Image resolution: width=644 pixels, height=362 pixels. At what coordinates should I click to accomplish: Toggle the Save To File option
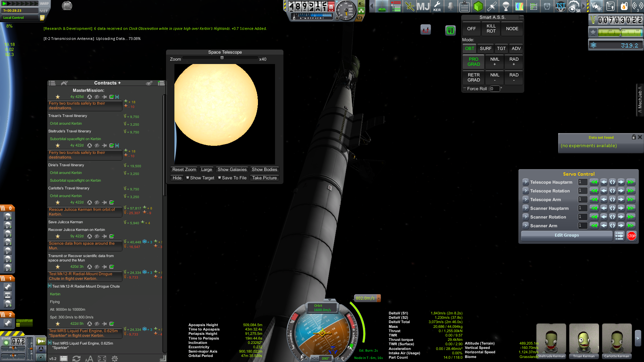(x=232, y=178)
